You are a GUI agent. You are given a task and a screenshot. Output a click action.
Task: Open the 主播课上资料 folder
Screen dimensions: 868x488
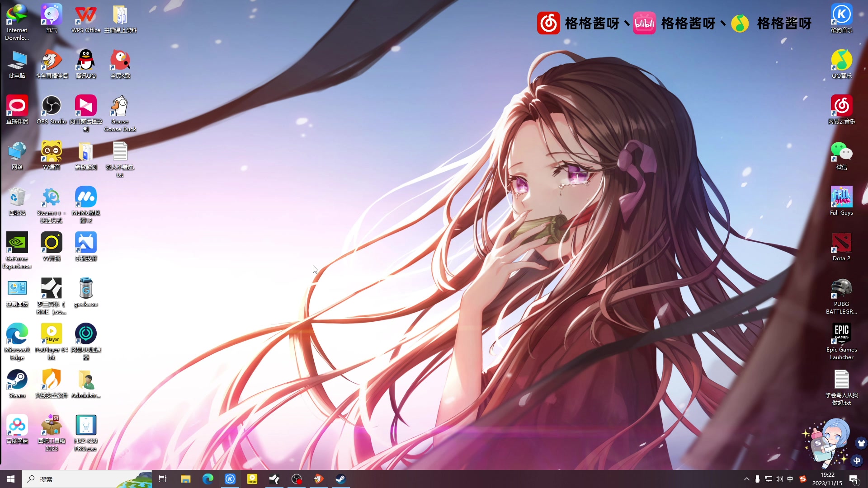(120, 18)
